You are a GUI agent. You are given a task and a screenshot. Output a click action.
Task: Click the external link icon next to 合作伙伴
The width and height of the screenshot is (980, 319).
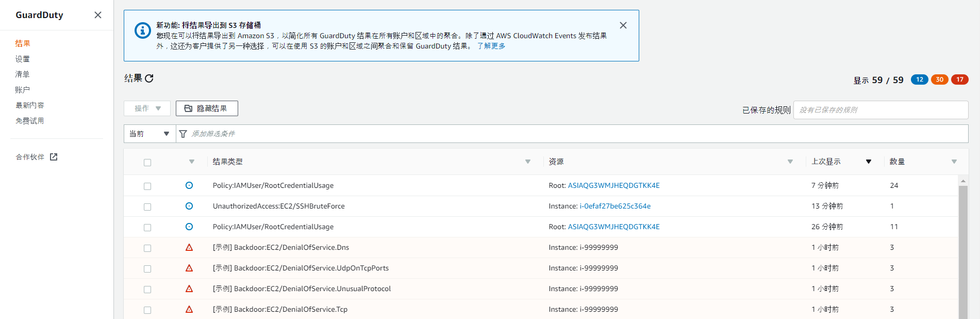[x=54, y=157]
